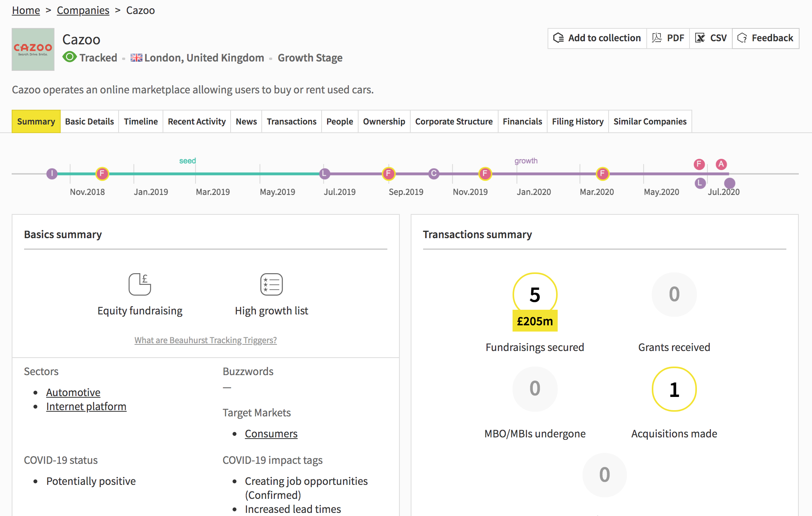Open the Consumers target market link
The width and height of the screenshot is (812, 516).
[271, 434]
